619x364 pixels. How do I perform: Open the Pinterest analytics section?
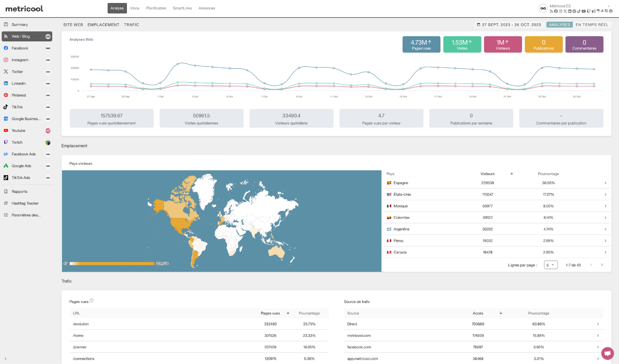tap(27, 95)
